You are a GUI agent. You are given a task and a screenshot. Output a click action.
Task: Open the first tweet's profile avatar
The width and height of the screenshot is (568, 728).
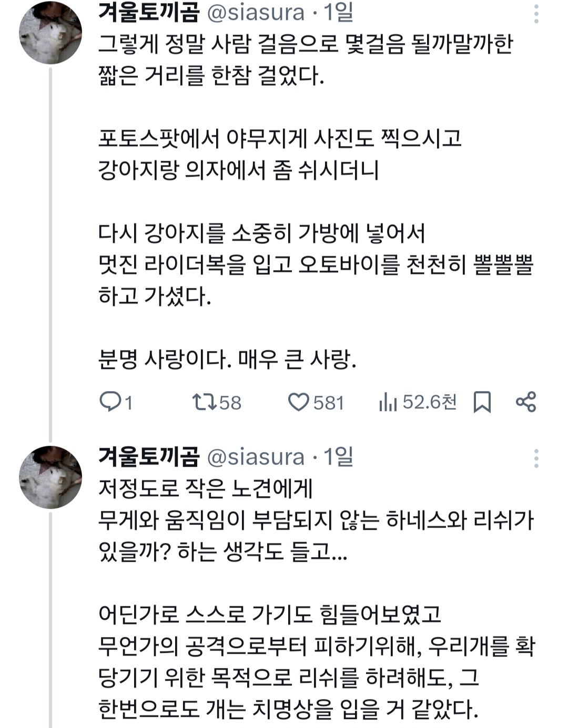pyautogui.click(x=50, y=33)
